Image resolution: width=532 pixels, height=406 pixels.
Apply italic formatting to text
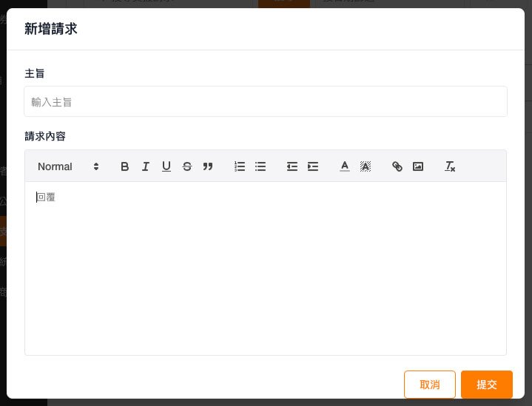146,166
